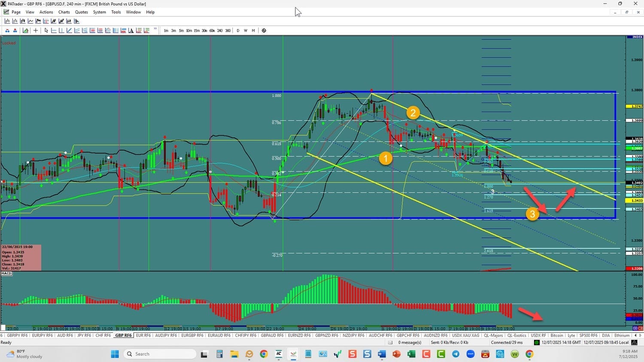Viewport: 644px width, 362px height.
Task: Switch chart to 240 timeframe
Action: point(220,30)
